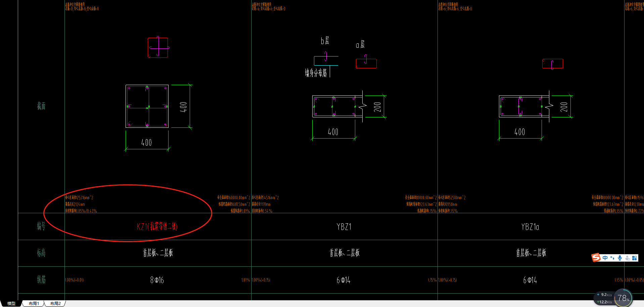
Task: Switch to the 模型 model tab
Action: [x=11, y=303]
